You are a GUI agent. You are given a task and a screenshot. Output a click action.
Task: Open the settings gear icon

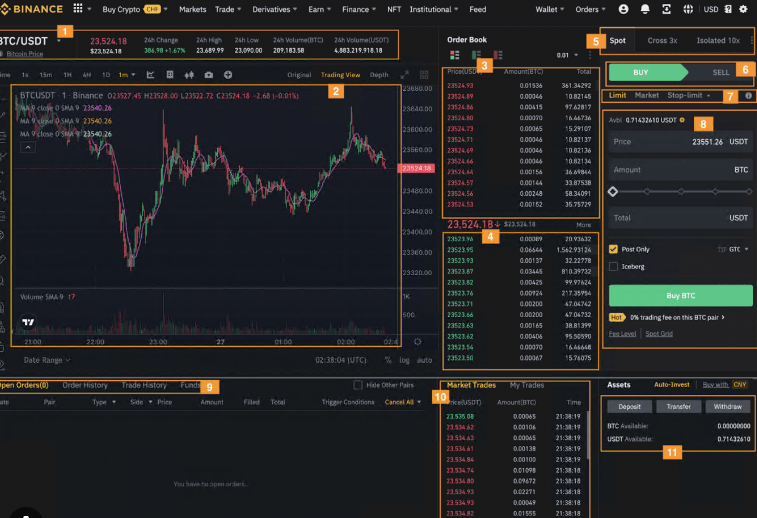(743, 9)
